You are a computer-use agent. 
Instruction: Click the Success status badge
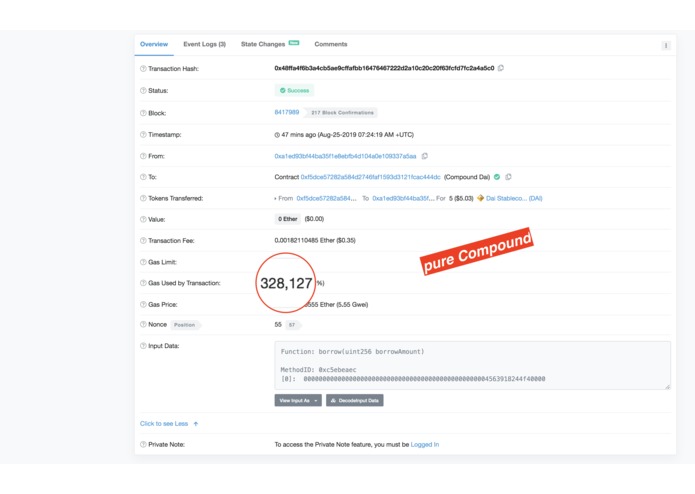[x=294, y=90]
